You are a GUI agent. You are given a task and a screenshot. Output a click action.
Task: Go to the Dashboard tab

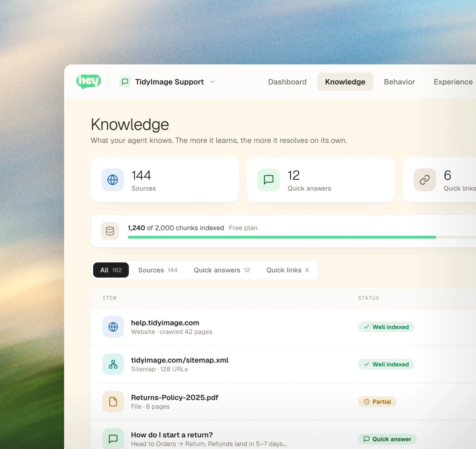(287, 82)
